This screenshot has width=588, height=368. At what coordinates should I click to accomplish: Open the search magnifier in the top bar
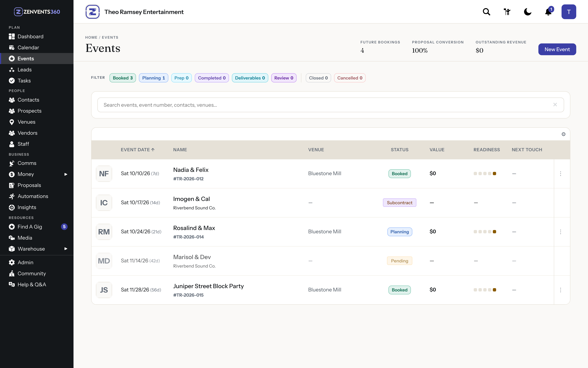click(486, 12)
